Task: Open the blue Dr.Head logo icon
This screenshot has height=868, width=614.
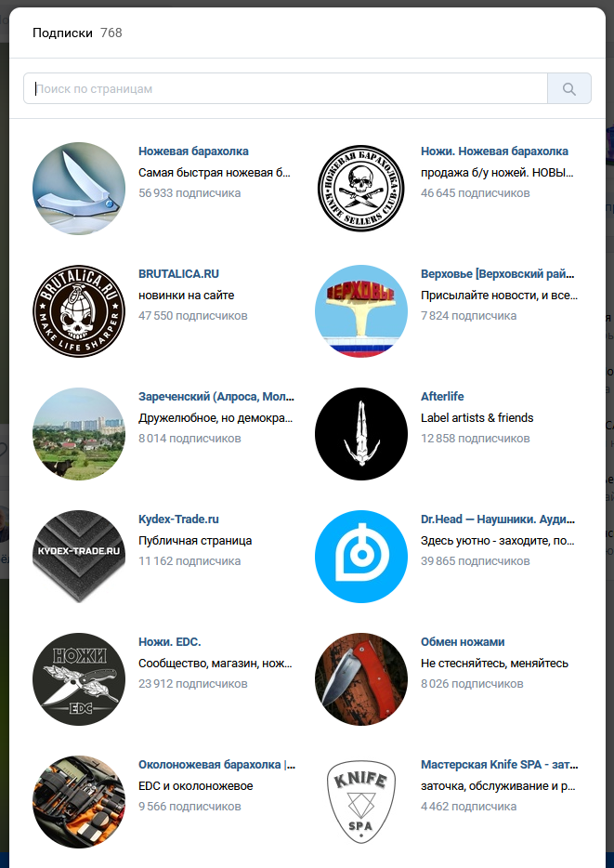Action: 361,557
